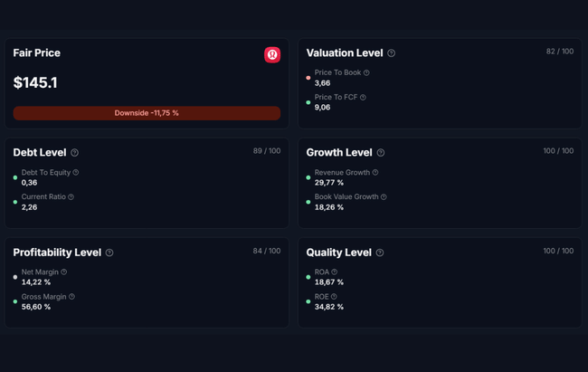Click the Quality Level help icon
The width and height of the screenshot is (588, 372).
click(x=380, y=253)
